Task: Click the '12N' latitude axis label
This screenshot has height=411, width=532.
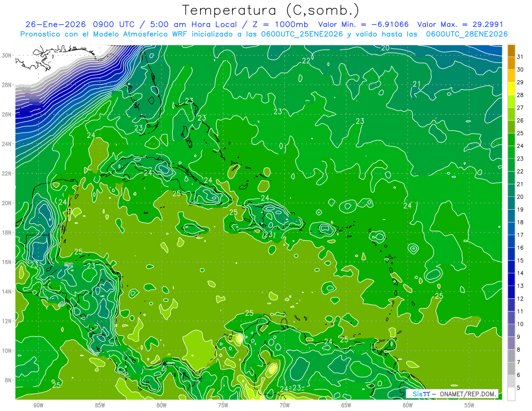Action: point(7,321)
